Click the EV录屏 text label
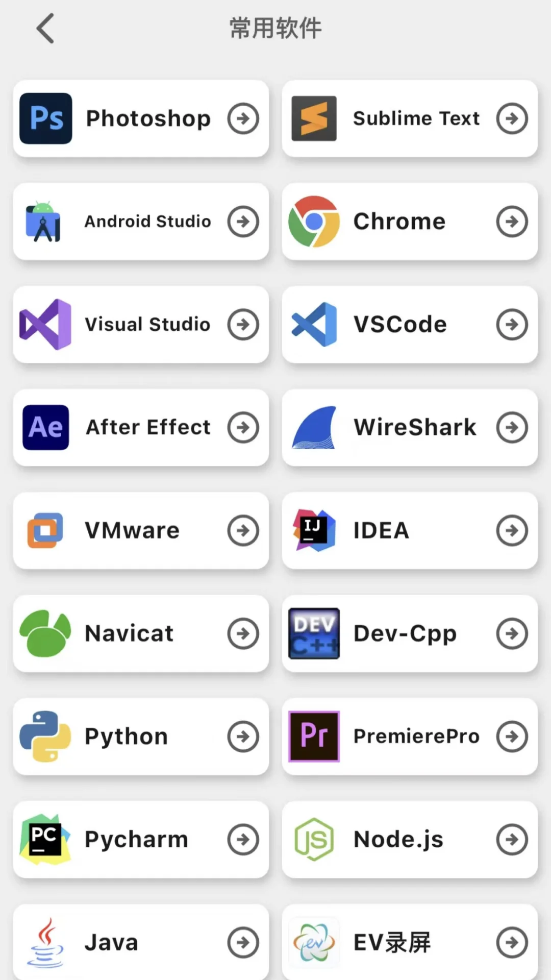This screenshot has width=551, height=980. point(392,943)
